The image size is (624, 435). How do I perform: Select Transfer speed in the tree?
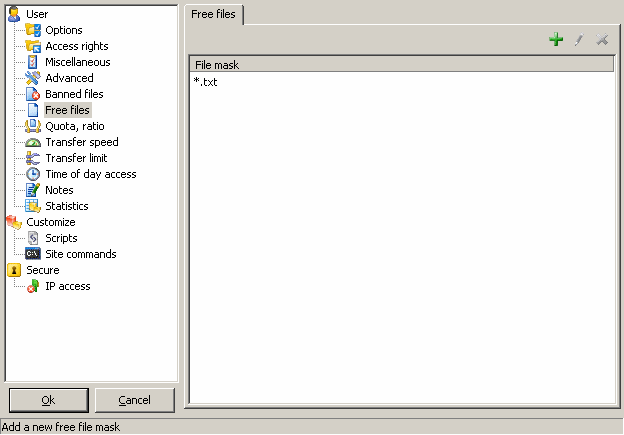(82, 142)
